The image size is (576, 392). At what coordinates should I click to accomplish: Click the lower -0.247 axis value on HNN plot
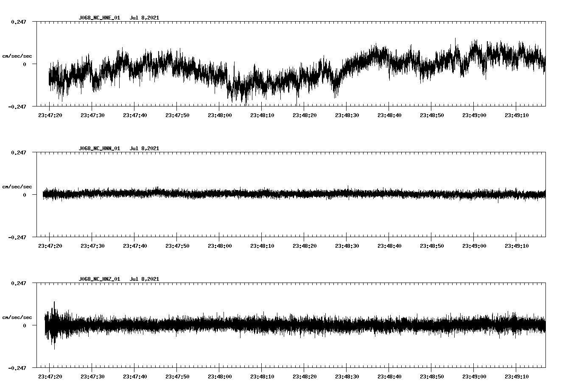[17, 237]
